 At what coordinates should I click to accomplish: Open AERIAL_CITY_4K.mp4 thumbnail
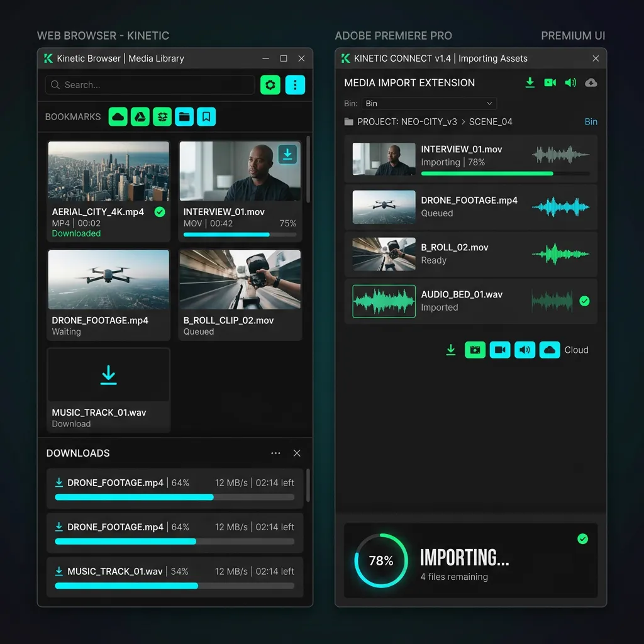coord(108,171)
